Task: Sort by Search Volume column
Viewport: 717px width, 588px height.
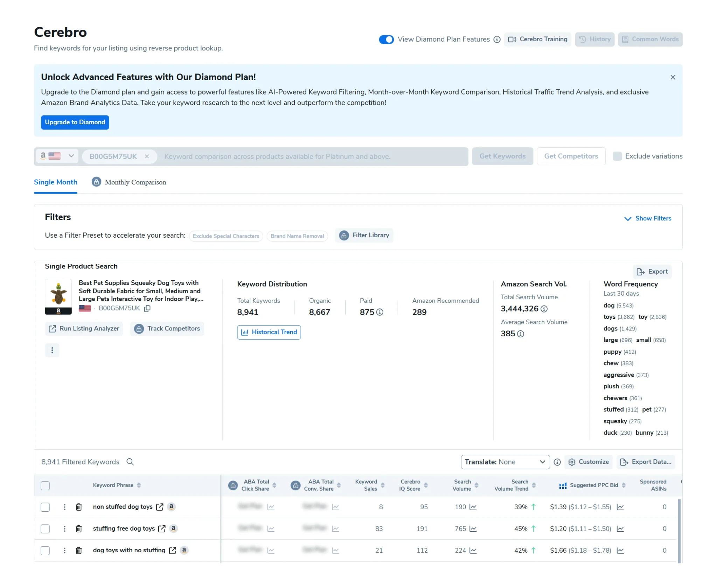Action: pos(476,485)
